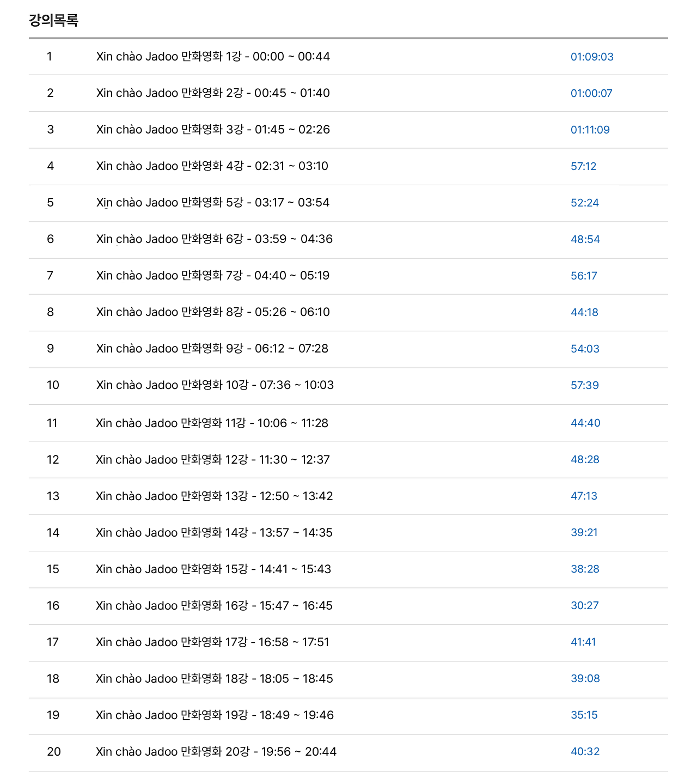Click the 52:24 lecture duration
Viewport: 697px width, 784px height.
584,203
